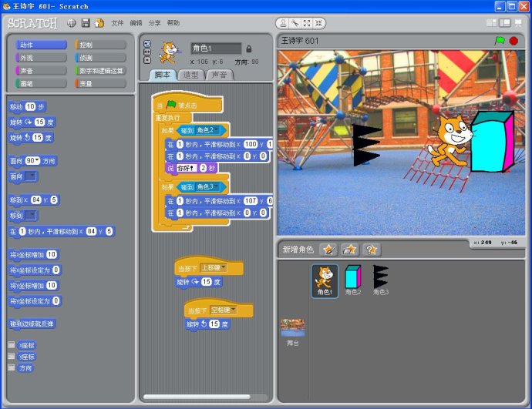The width and height of the screenshot is (532, 409).
Task: Open the 分享 menu
Action: (x=154, y=23)
